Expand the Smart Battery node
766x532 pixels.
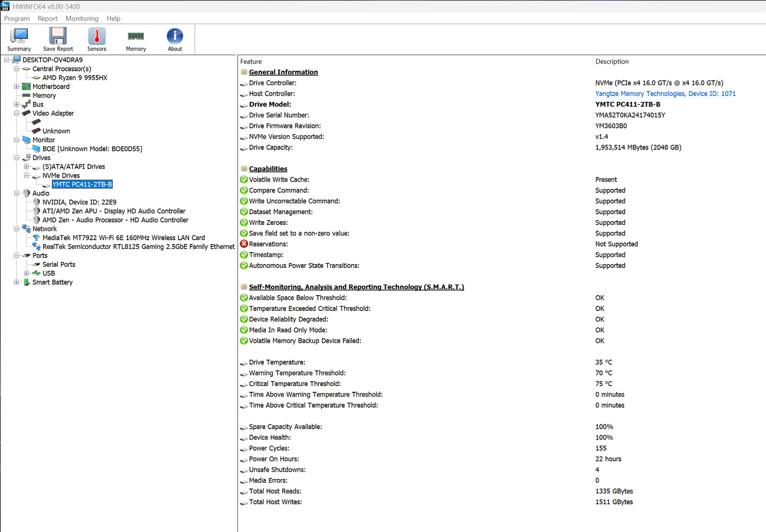(17, 282)
